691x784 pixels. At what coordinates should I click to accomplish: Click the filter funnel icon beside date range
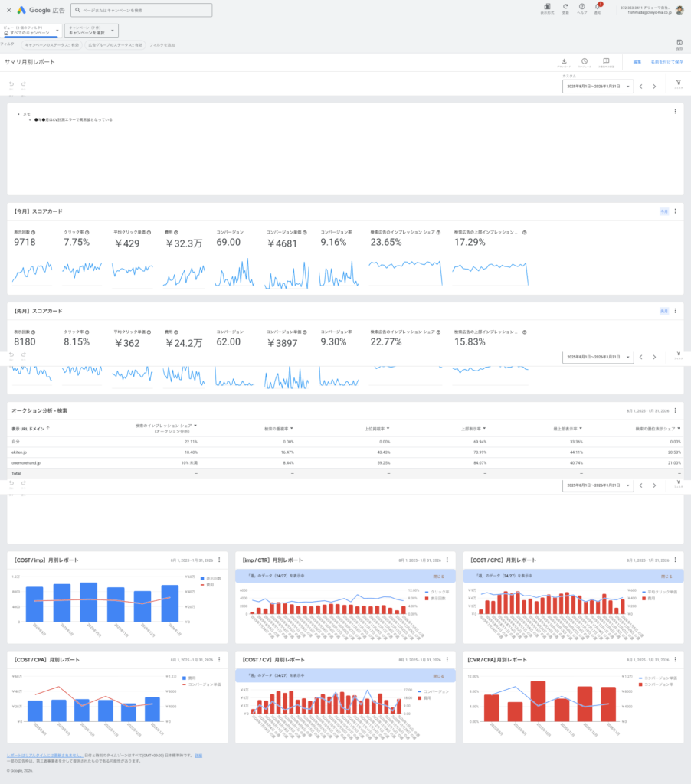coord(678,83)
